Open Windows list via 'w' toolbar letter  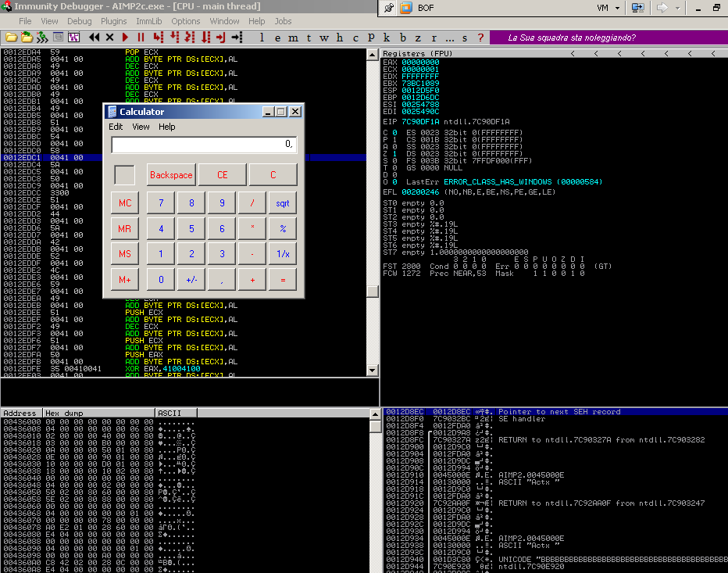tap(324, 38)
